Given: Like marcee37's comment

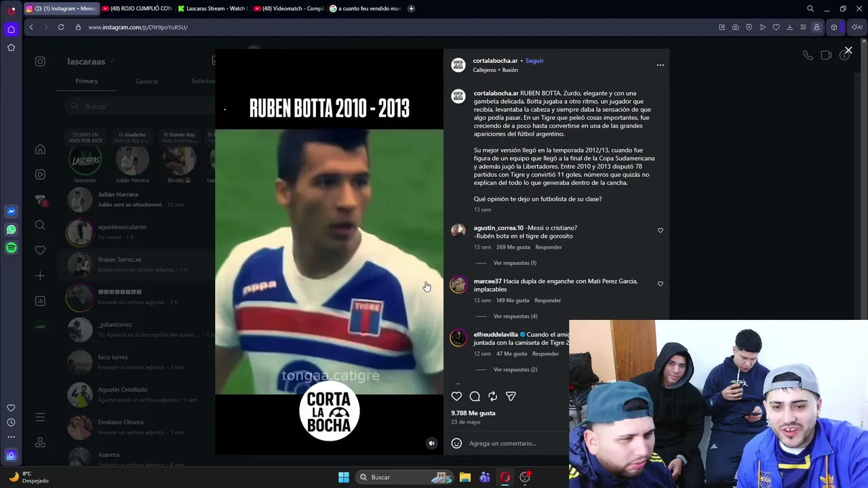Looking at the screenshot, I should point(660,284).
